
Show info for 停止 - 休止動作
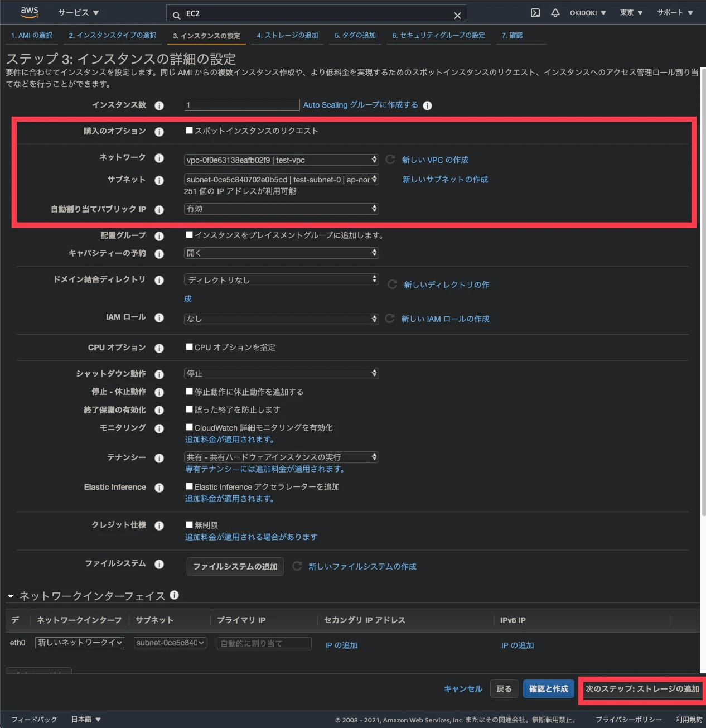coord(159,392)
